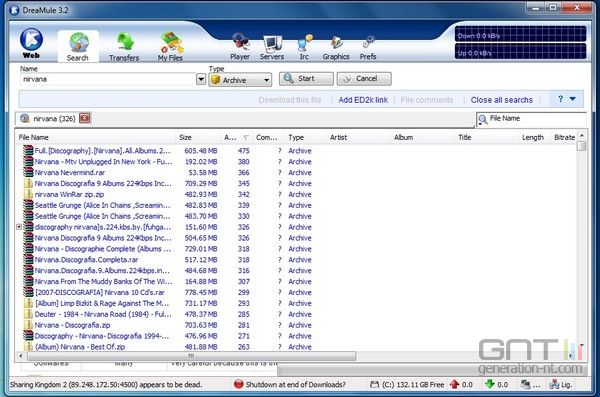Select [Album] Limp Bizkit & Rage Against row
This screenshot has width=600, height=397.
tap(102, 303)
